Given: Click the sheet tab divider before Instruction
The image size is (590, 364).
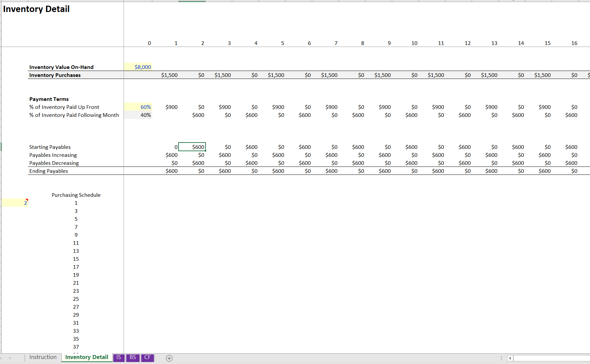Looking at the screenshot, I should 25,358.
